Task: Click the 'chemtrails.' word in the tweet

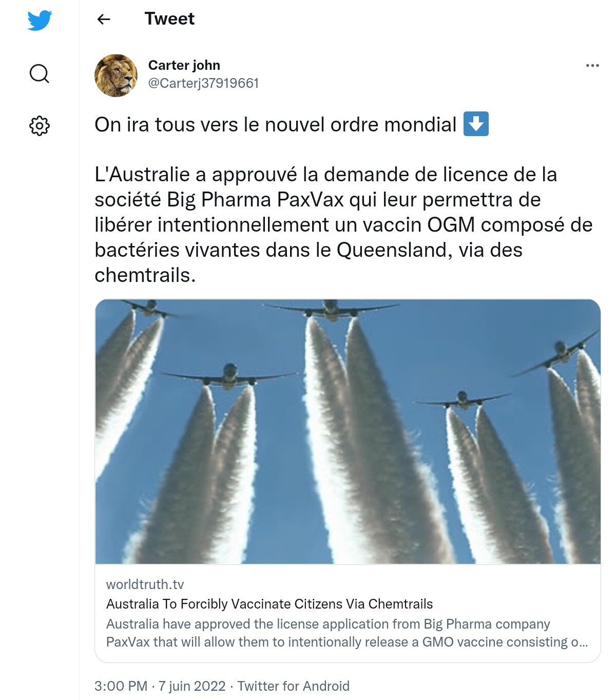Action: click(145, 275)
